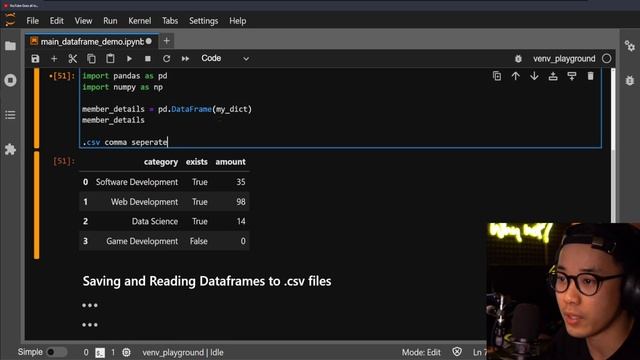The image size is (640, 360).
Task: Open the Extension Manager puzzle icon
Action: pos(10,149)
